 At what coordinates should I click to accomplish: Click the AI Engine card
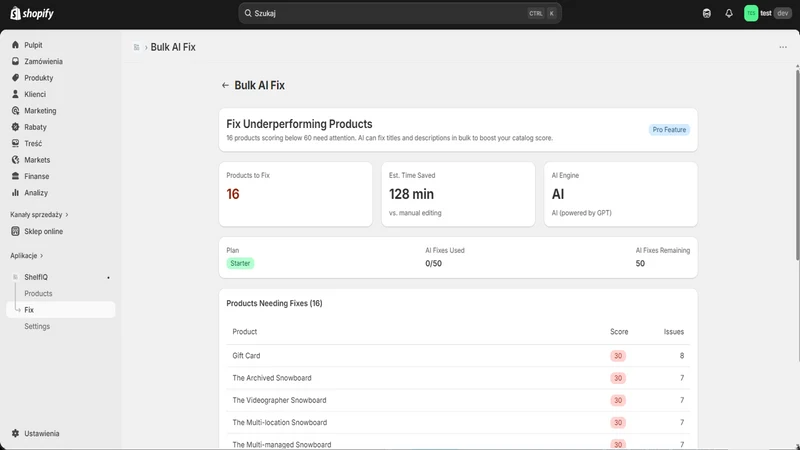620,194
